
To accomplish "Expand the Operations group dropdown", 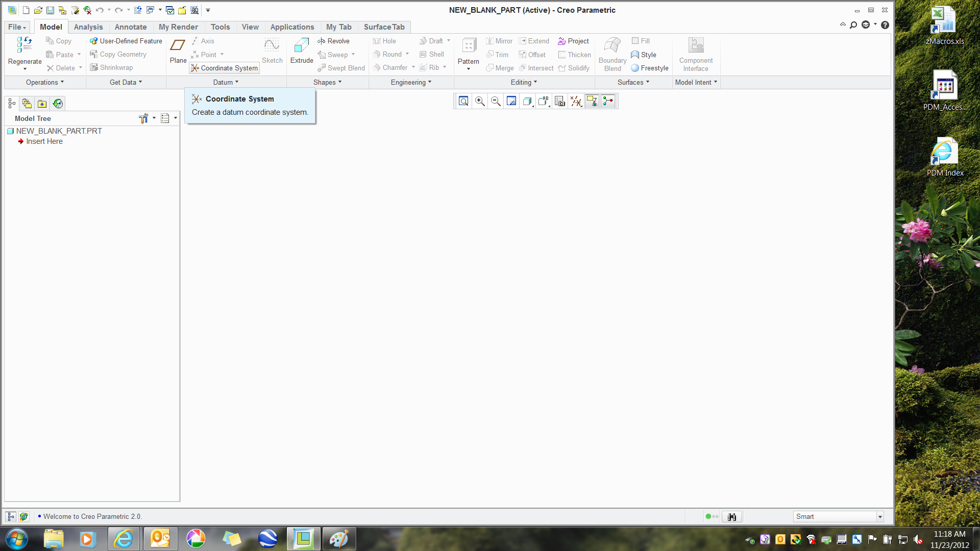I will pos(45,82).
